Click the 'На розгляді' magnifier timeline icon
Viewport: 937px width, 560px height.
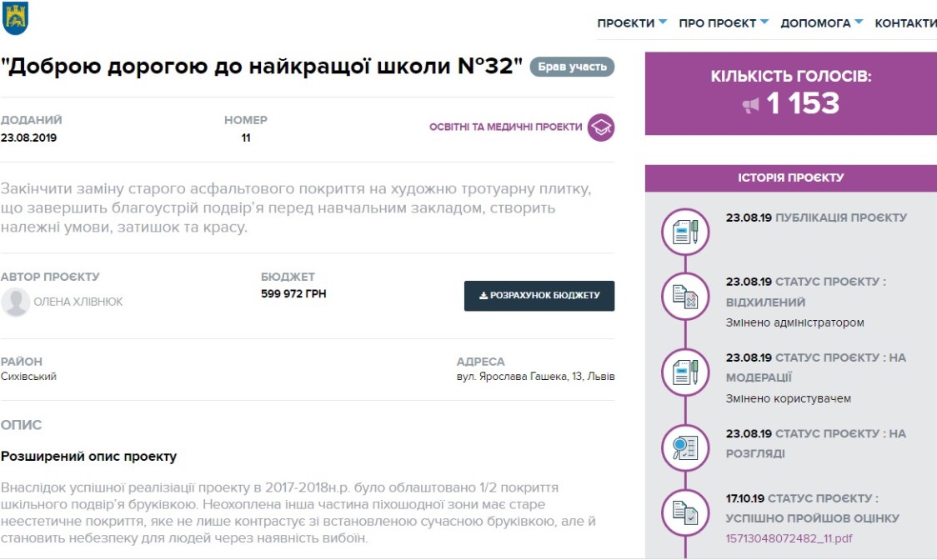point(685,448)
